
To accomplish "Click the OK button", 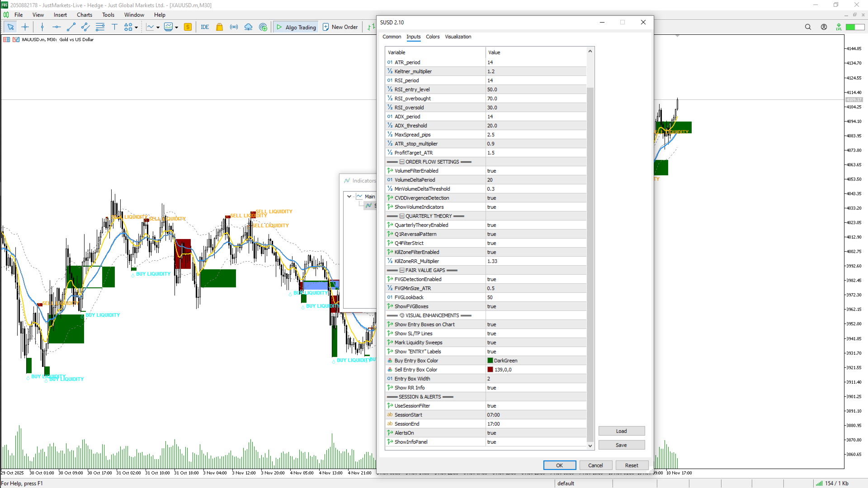I will (x=559, y=465).
